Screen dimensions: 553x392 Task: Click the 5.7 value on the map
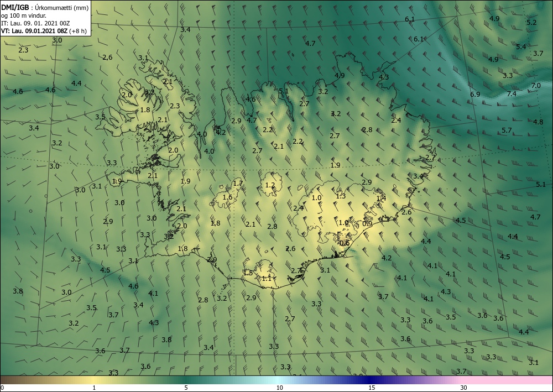click(507, 130)
